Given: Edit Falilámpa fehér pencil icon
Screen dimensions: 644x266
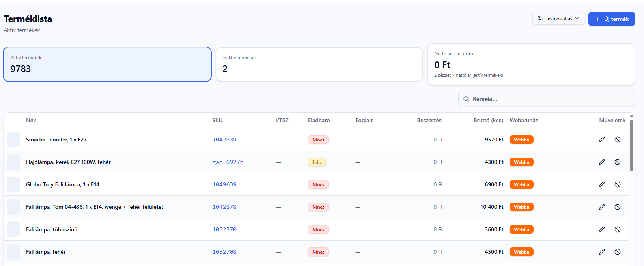Looking at the screenshot, I should (x=602, y=252).
